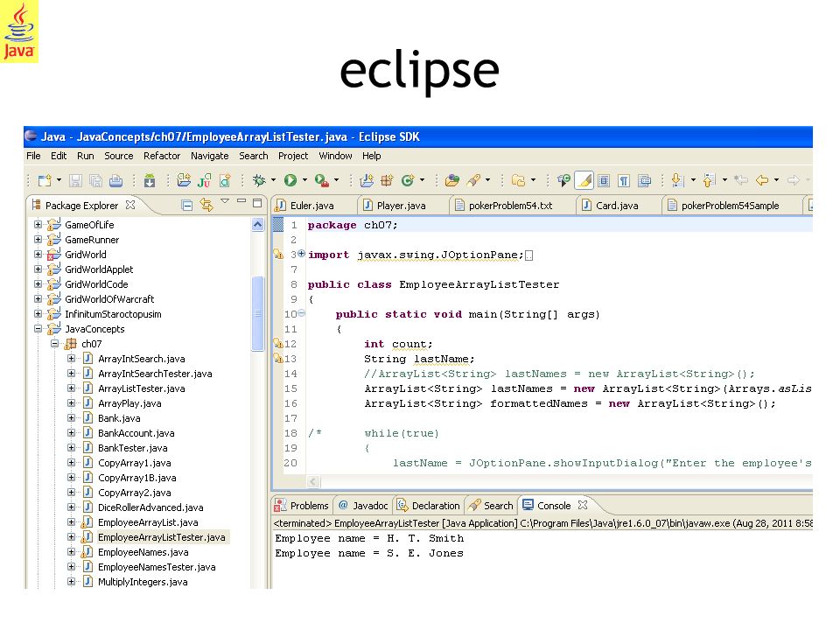Switch to the pokerProblem54.txt tab
840x630 pixels.
pos(510,206)
